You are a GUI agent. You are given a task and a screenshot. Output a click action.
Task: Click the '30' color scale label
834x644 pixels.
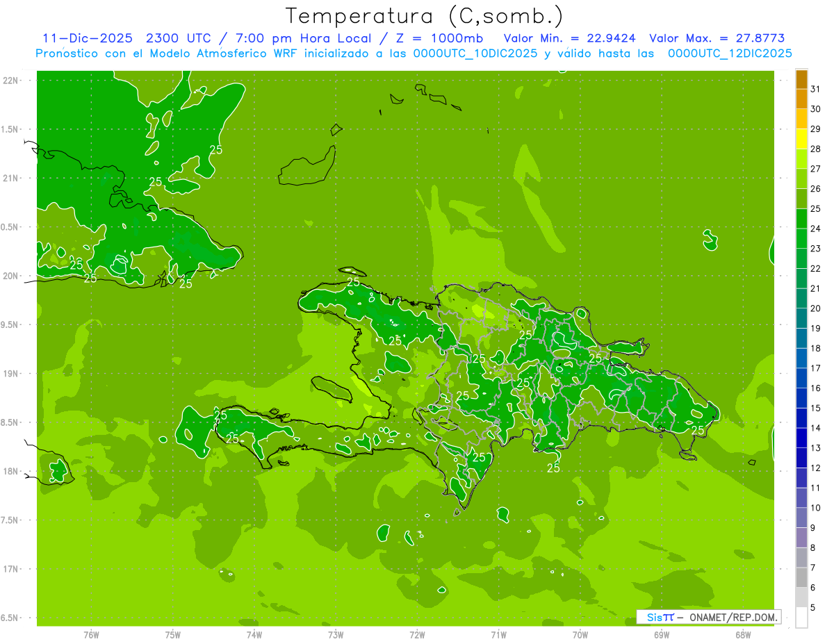point(816,109)
